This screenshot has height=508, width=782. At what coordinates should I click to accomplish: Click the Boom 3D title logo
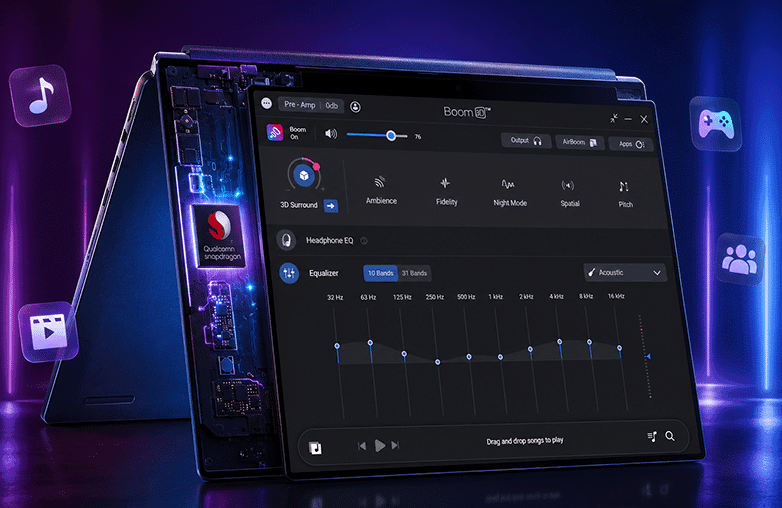pyautogui.click(x=467, y=112)
